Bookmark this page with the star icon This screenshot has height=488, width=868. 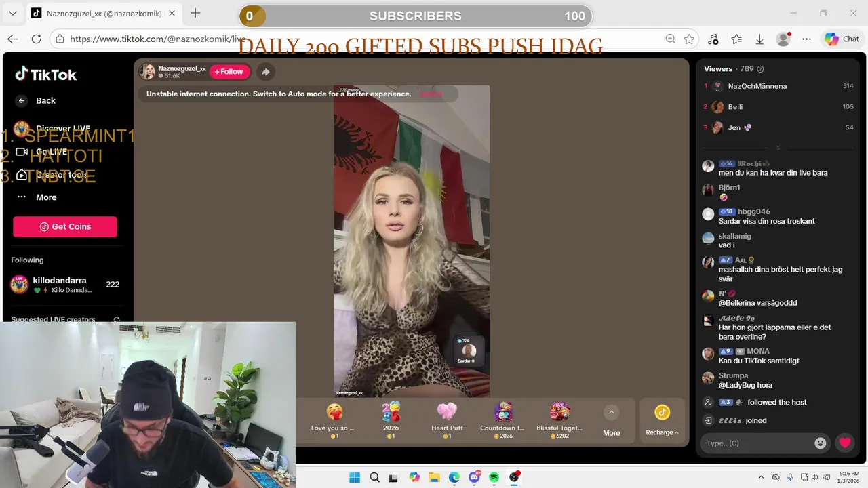click(689, 39)
